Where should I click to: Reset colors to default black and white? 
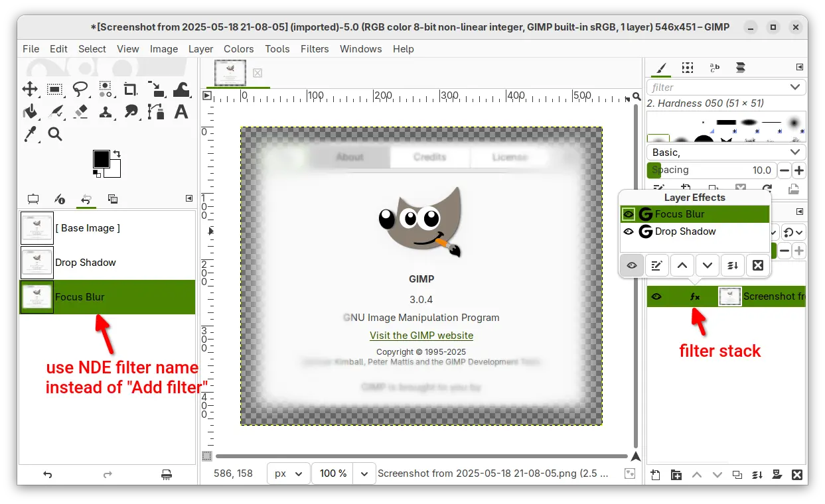coord(96,174)
